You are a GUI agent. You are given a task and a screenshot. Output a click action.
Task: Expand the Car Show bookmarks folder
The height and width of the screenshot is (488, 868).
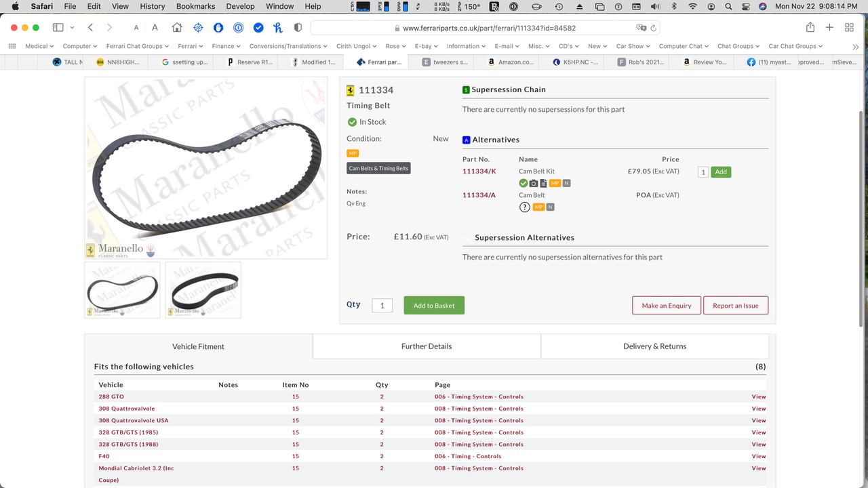633,46
